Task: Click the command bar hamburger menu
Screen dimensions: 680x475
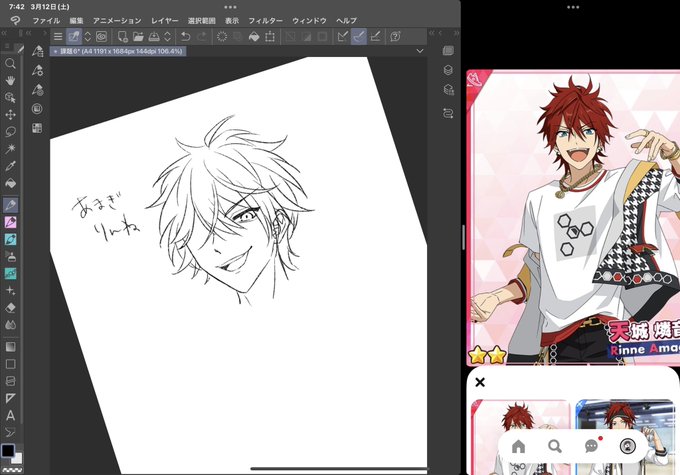Action: (58, 36)
